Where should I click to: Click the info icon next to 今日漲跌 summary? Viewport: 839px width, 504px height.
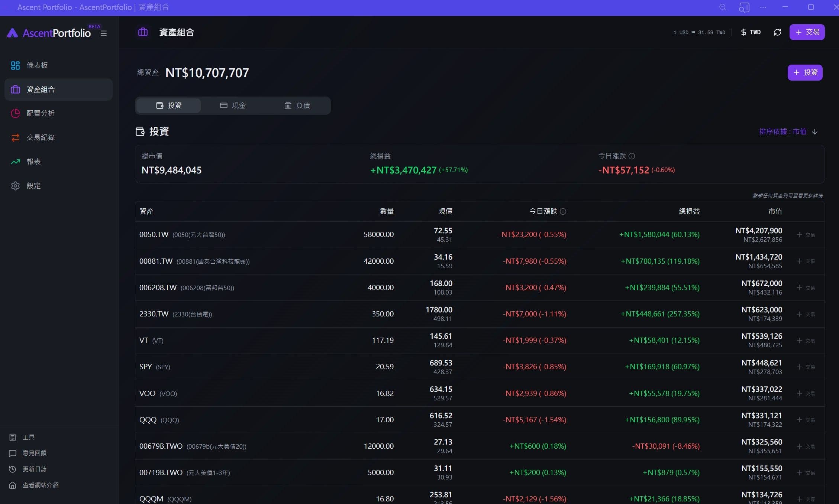tap(632, 156)
